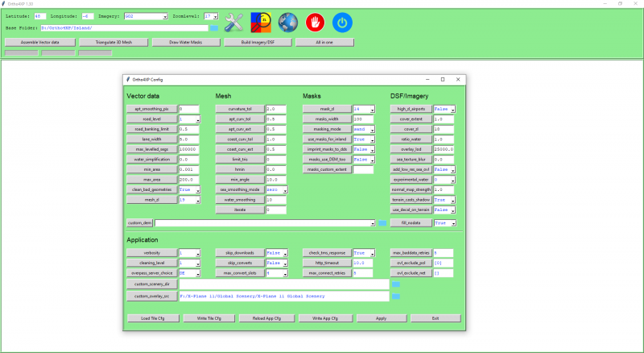The height and width of the screenshot is (353, 644).
Task: Click the custom_overlay_src path field
Action: coord(284,297)
